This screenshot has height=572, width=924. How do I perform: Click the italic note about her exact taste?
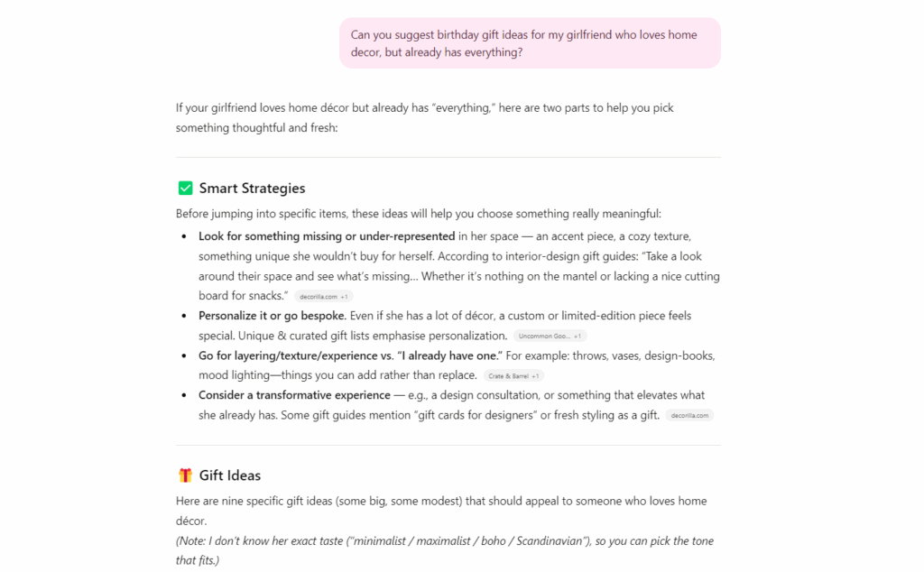[444, 541]
